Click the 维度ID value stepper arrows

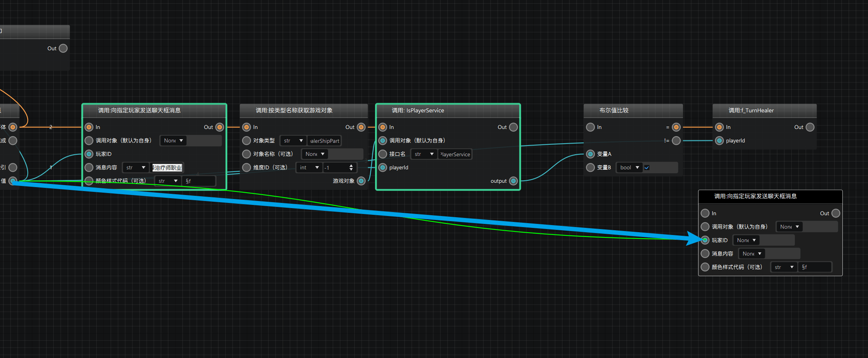click(x=351, y=167)
